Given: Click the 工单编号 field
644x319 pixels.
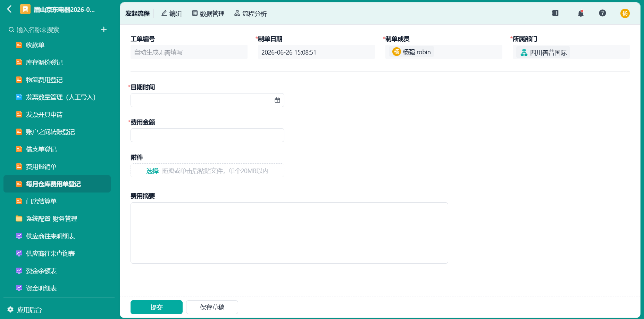Looking at the screenshot, I should point(189,52).
